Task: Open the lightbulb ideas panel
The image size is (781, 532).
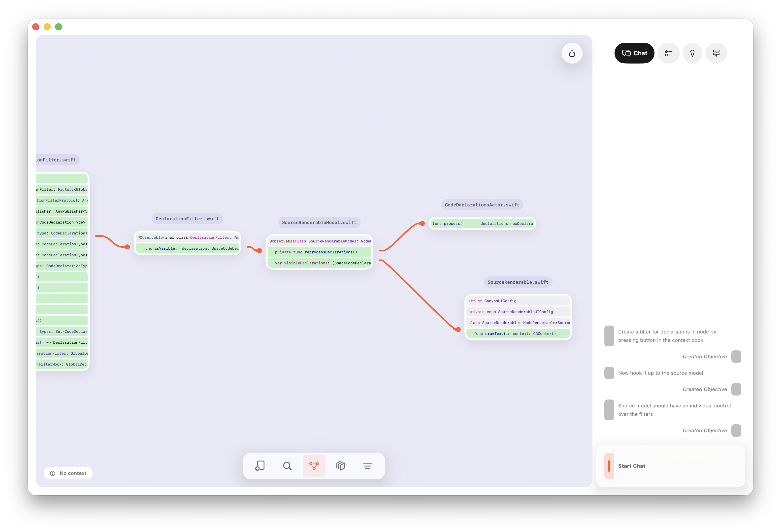Action: [692, 53]
